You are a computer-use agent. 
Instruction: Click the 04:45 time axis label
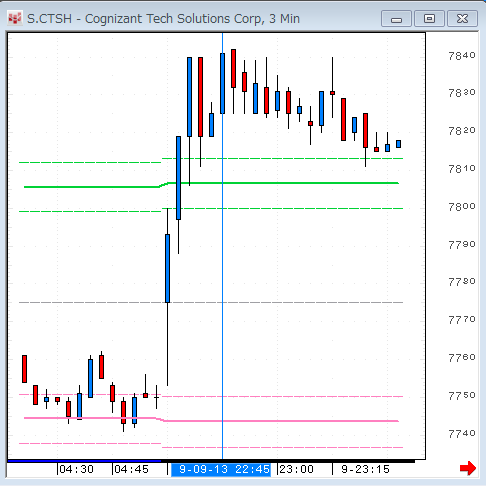coord(131,469)
